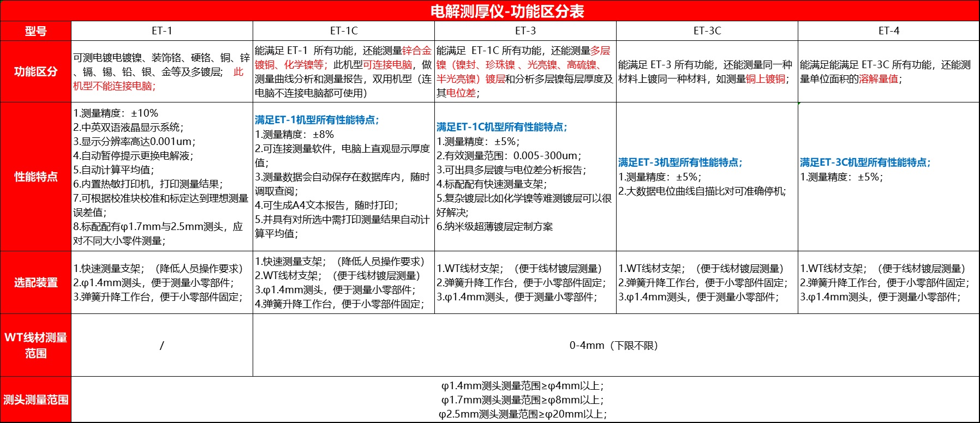980x423 pixels.
Task: Select the 性能特点 row label cell
Action: (x=35, y=177)
